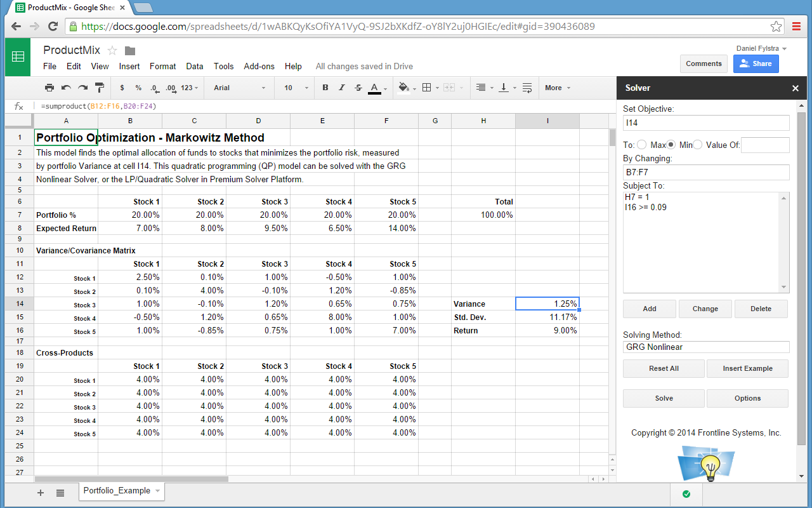
Task: Switch to the Portfolio_Example sheet tab
Action: (x=117, y=491)
